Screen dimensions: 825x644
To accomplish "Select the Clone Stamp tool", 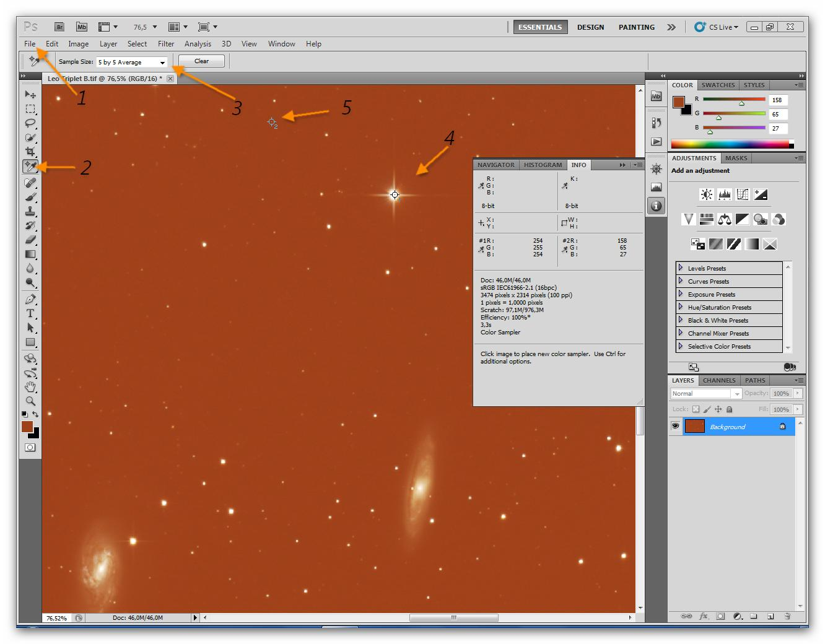I will (30, 211).
